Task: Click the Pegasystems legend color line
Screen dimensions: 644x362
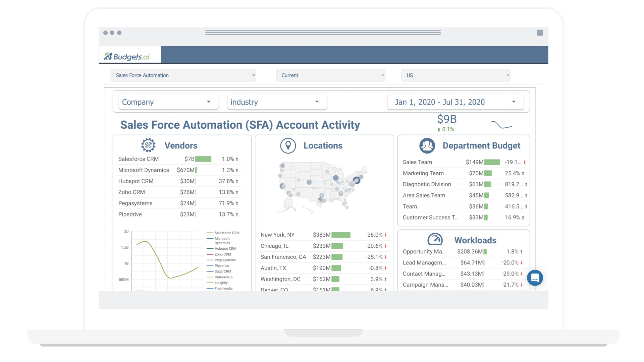Action: pyautogui.click(x=210, y=260)
